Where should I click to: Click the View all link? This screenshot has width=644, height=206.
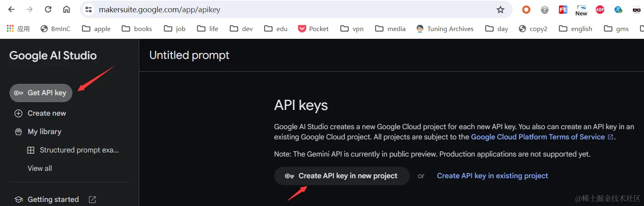[x=40, y=168]
